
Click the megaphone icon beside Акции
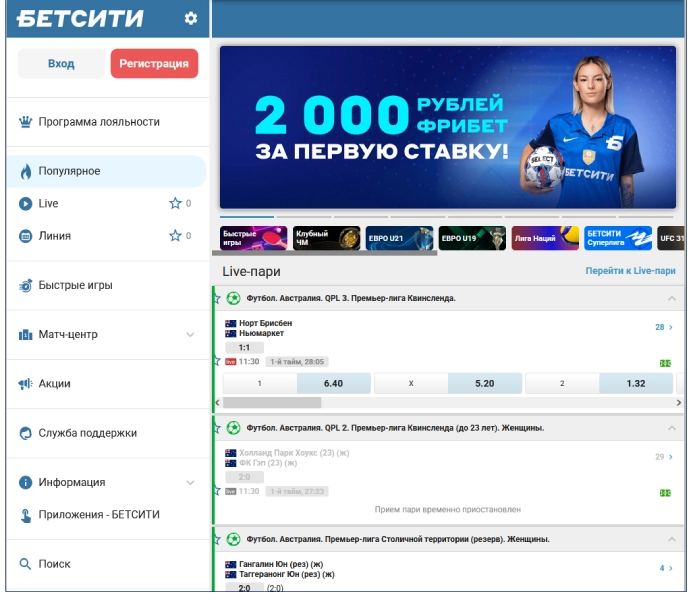(x=26, y=384)
